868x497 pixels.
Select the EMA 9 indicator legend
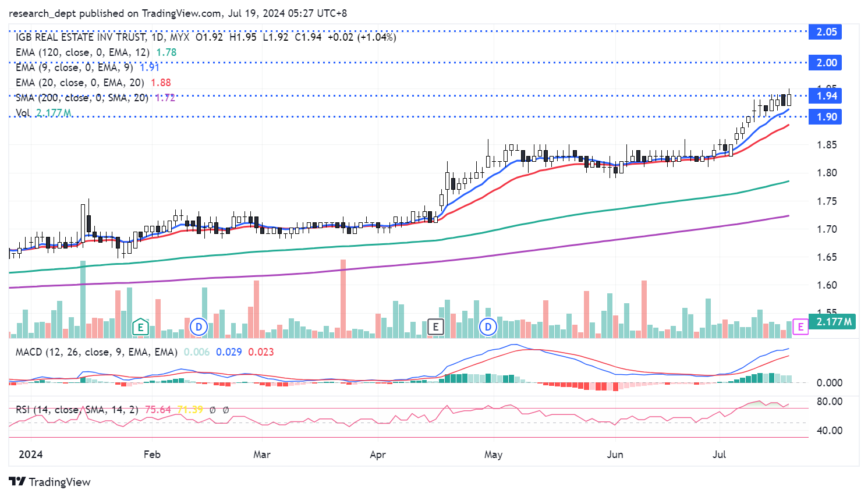(x=74, y=68)
